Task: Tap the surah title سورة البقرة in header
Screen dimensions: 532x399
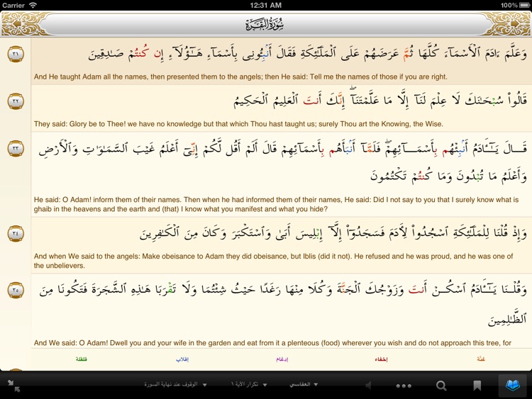Action: 265,24
